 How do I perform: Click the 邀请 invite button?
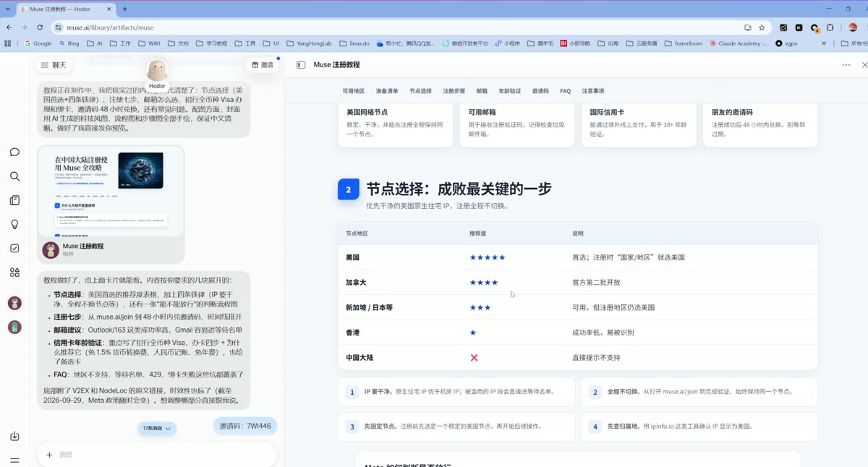point(263,65)
